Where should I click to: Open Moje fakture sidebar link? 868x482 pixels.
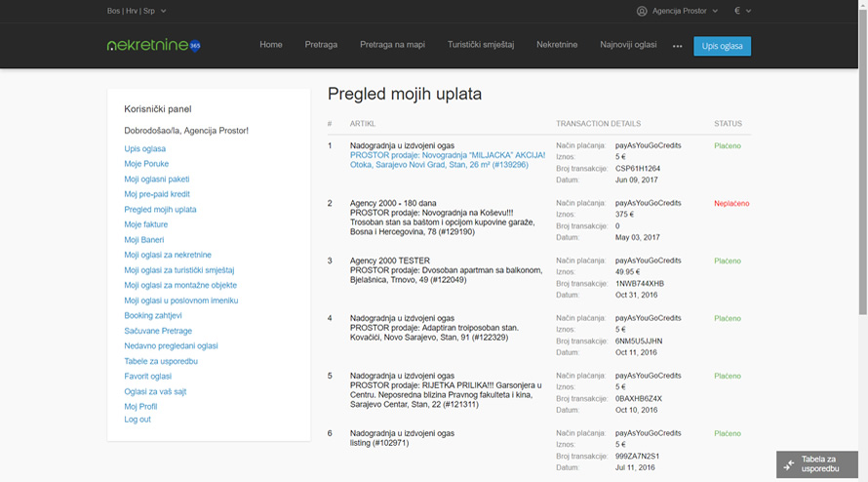[x=146, y=224]
